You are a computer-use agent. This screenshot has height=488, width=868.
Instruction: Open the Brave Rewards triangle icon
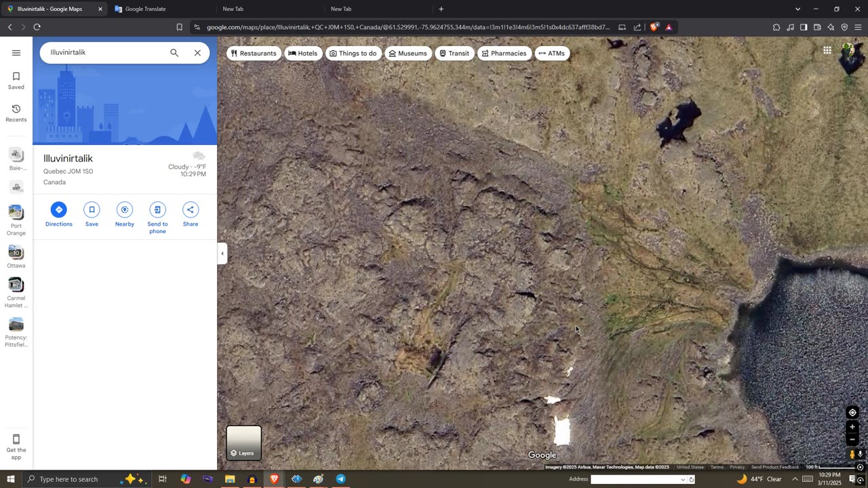pos(669,27)
